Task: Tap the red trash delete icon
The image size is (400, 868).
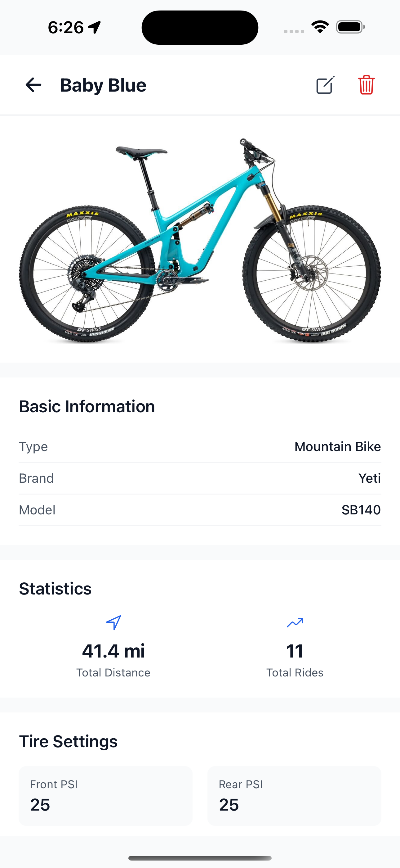Action: coord(366,85)
